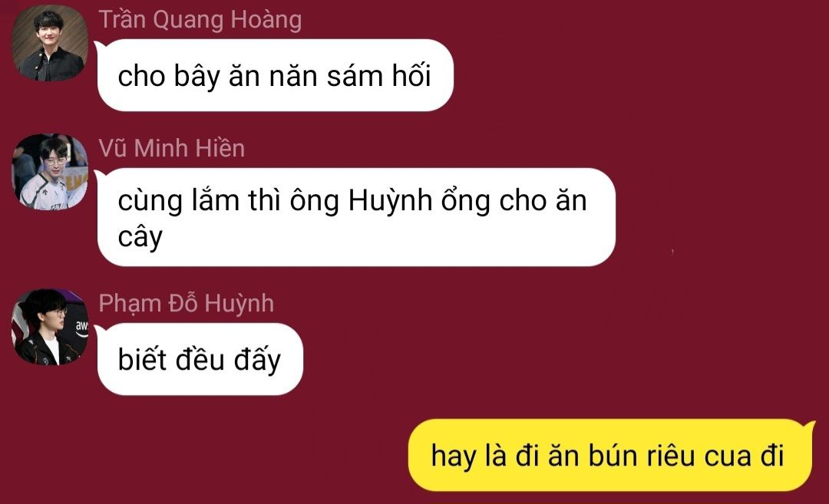Screen dimensions: 829x504
Task: Select the sender name Phạm Đỗ Huỳnh
Action: click(186, 305)
